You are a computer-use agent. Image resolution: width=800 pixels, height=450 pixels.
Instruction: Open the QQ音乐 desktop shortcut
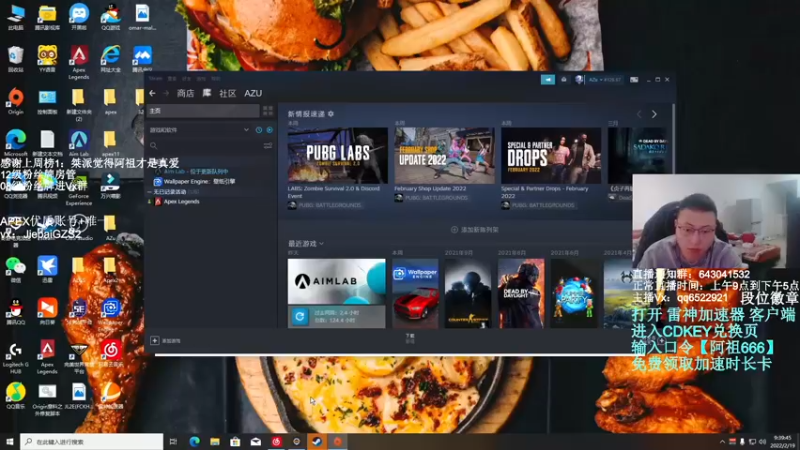16,396
